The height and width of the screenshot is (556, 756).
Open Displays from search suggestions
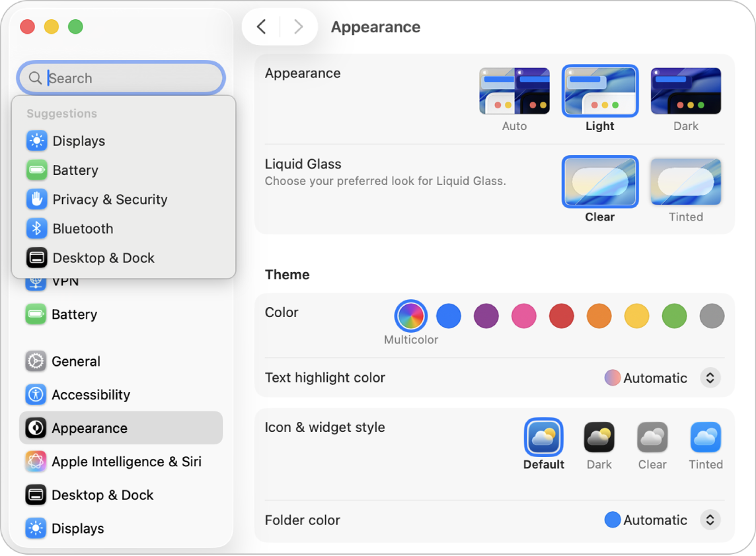point(79,141)
